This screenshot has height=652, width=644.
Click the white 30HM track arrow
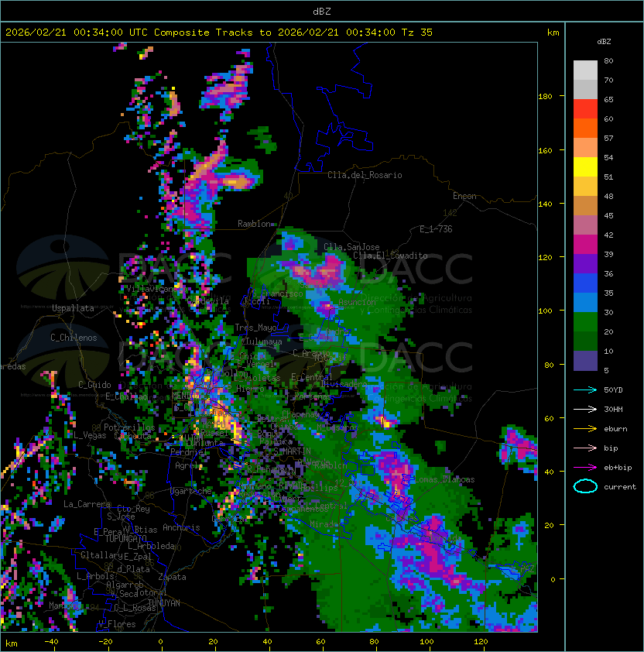click(x=585, y=409)
